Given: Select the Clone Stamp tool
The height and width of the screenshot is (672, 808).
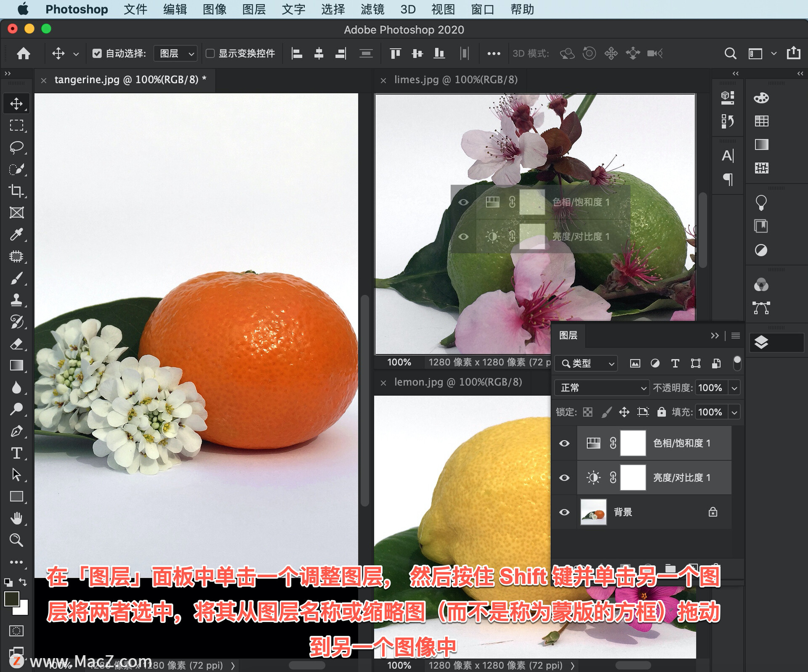Looking at the screenshot, I should 16,300.
